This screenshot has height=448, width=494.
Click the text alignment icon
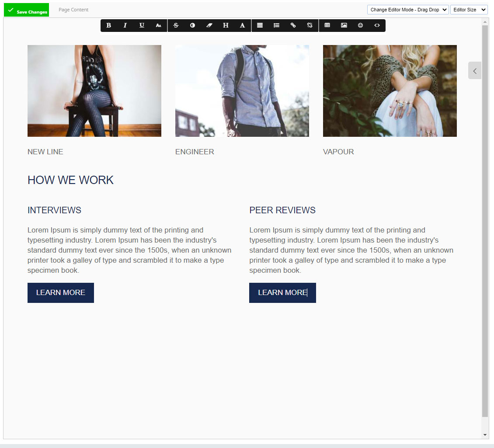[260, 25]
